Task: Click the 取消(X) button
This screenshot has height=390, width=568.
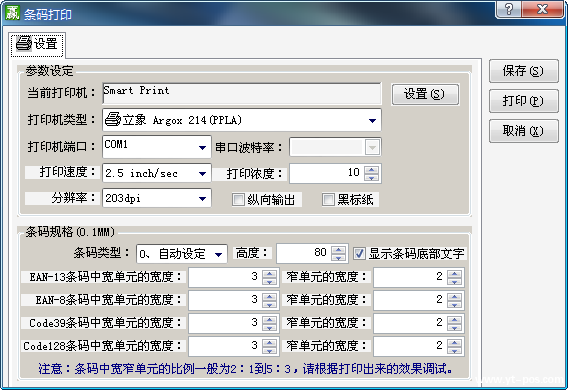Action: (x=523, y=131)
